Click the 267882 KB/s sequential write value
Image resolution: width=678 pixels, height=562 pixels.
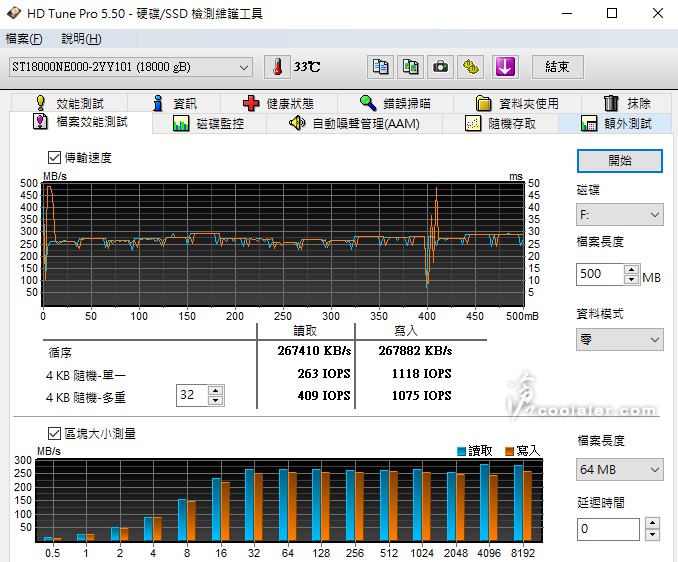415,351
